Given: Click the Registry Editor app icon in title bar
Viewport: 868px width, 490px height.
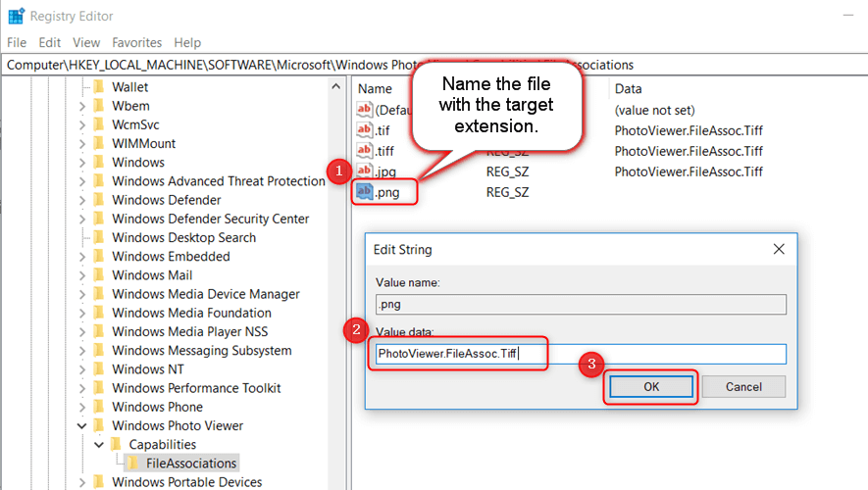Looking at the screenshot, I should (16, 16).
